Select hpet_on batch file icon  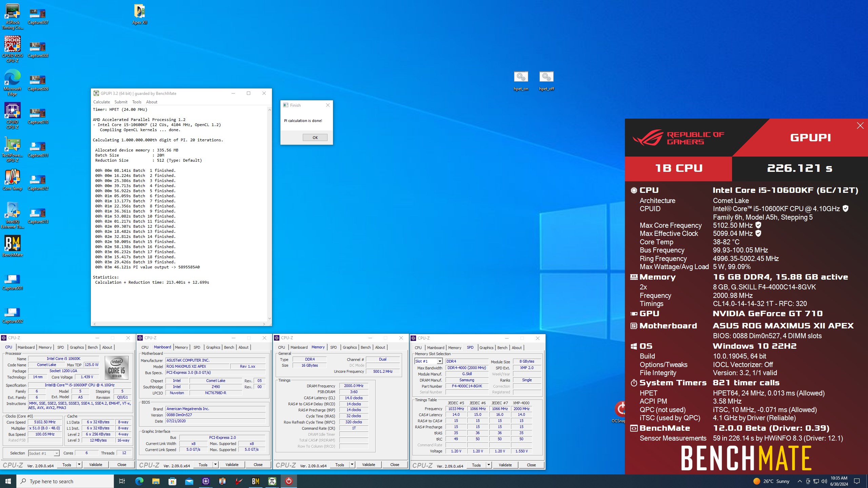[x=521, y=81]
